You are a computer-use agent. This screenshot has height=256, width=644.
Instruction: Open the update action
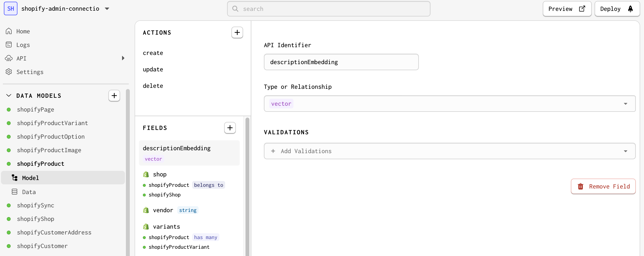pos(153,69)
